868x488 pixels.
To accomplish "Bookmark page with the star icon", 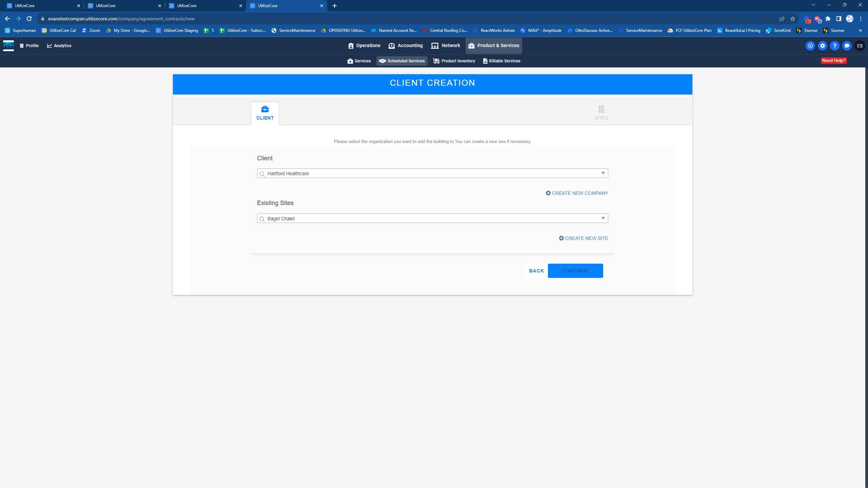I will pos(792,19).
